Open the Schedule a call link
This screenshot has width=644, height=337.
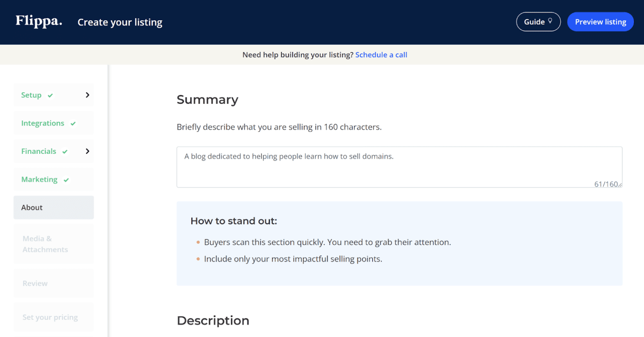tap(381, 54)
